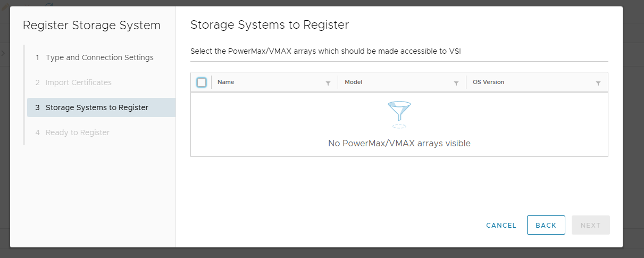The image size is (644, 258).
Task: Sort by the Model column header
Action: [x=353, y=82]
